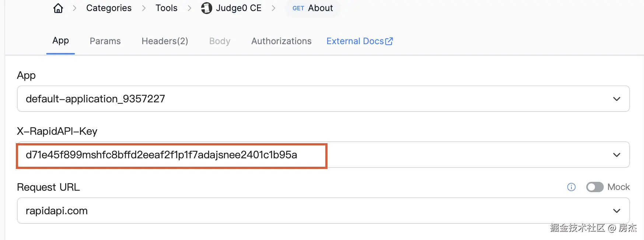This screenshot has height=240, width=644.
Task: Open the Body tab
Action: [220, 41]
